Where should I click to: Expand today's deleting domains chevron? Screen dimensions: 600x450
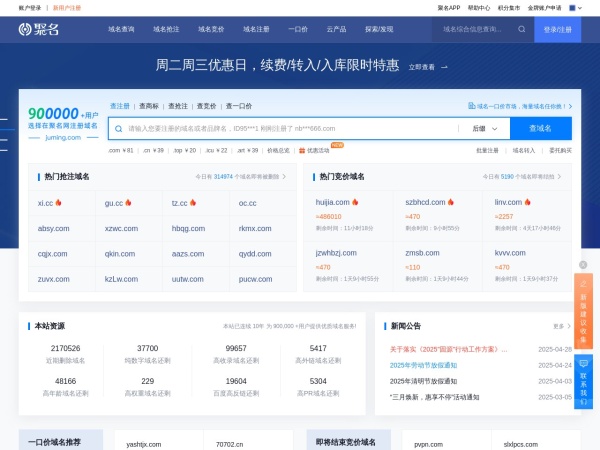click(284, 176)
